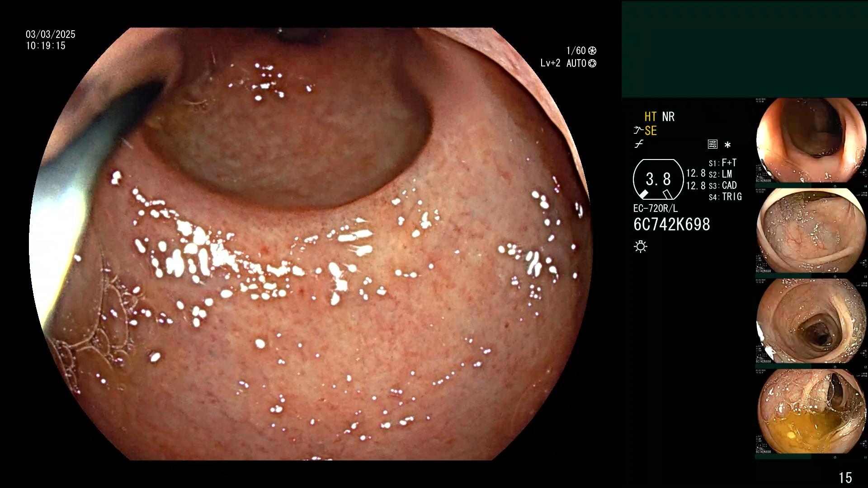The width and height of the screenshot is (868, 488).
Task: Click the settings sliders icon
Action: tap(712, 145)
